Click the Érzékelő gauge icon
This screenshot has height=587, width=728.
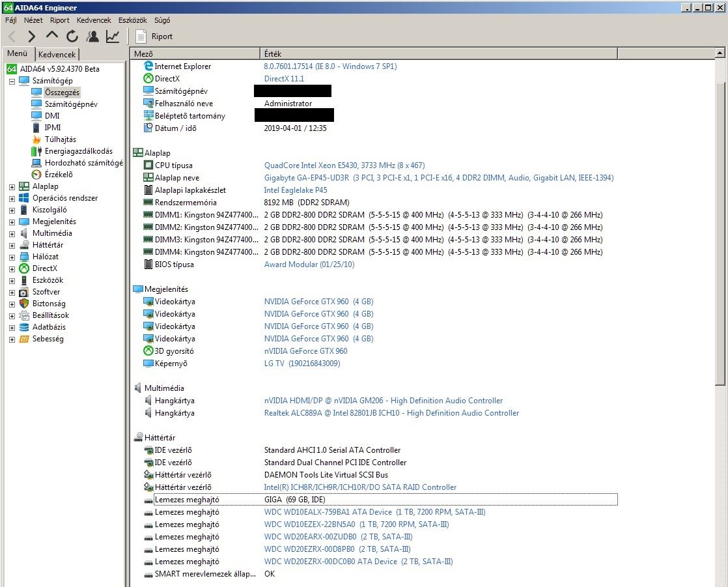[36, 175]
